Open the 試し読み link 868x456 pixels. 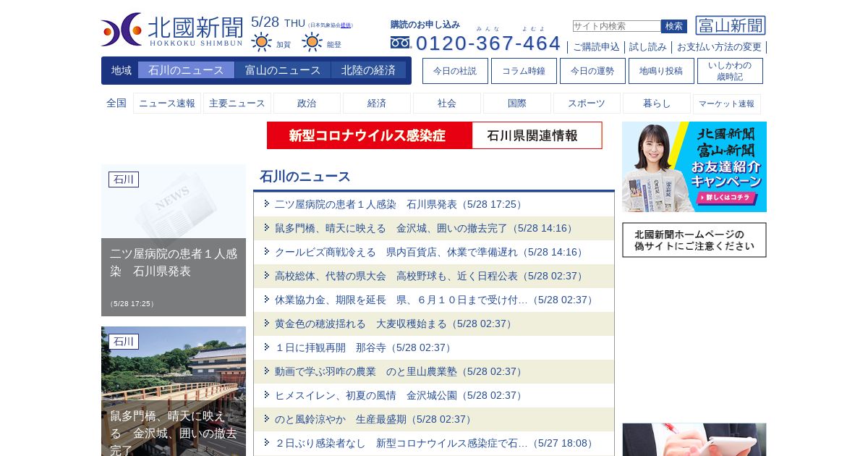648,47
